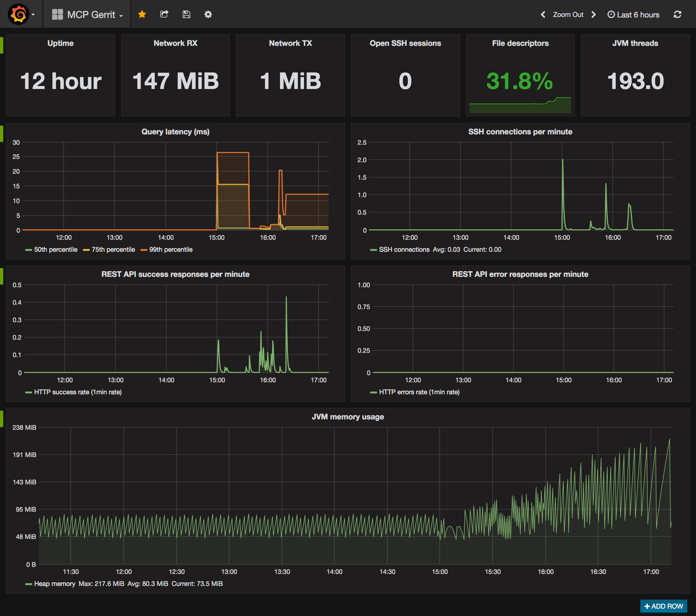696x616 pixels.
Task: Open dashboard settings via the gear icon
Action: (x=208, y=14)
